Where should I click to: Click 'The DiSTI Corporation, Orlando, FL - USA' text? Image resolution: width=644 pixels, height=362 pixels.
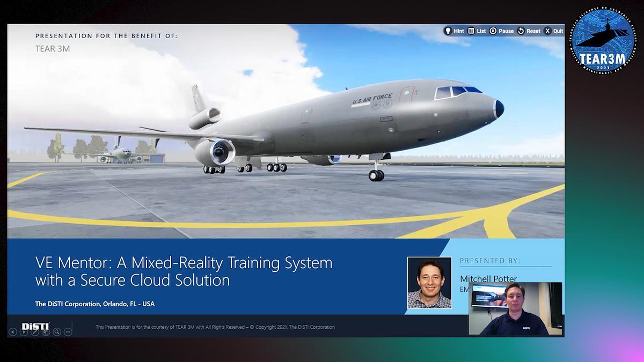[x=95, y=304]
